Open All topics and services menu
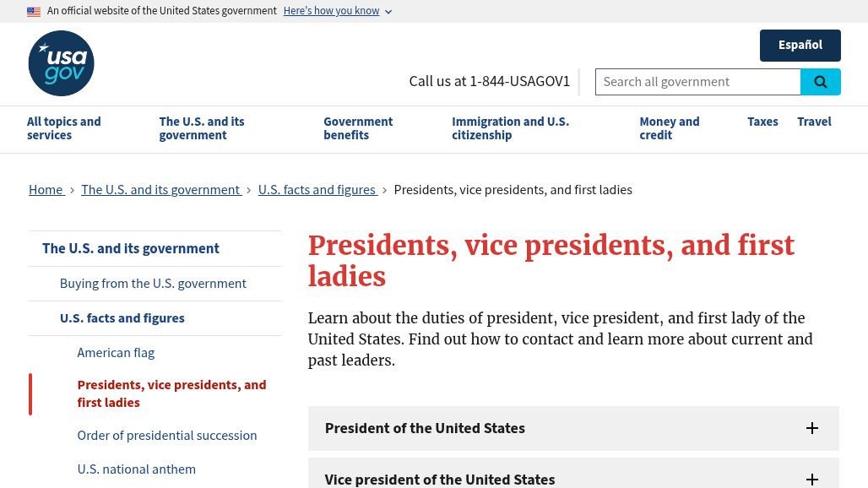This screenshot has width=868, height=488. point(64,128)
